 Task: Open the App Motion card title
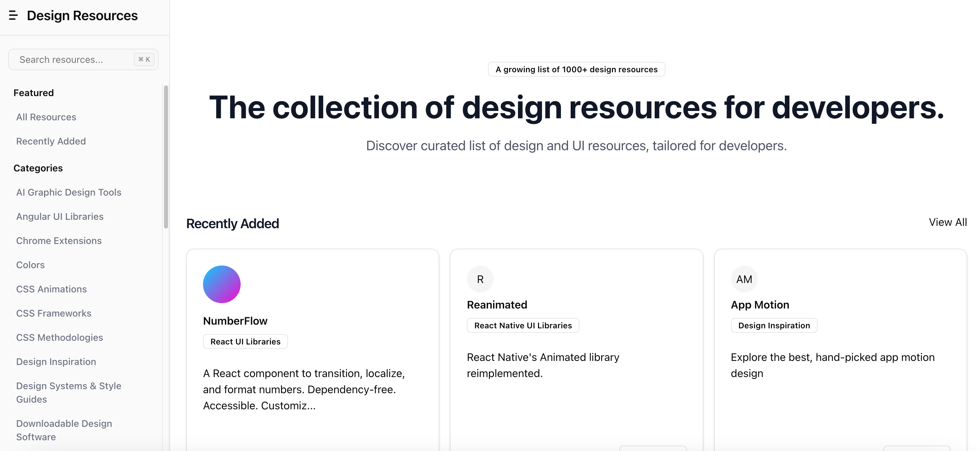click(x=760, y=304)
